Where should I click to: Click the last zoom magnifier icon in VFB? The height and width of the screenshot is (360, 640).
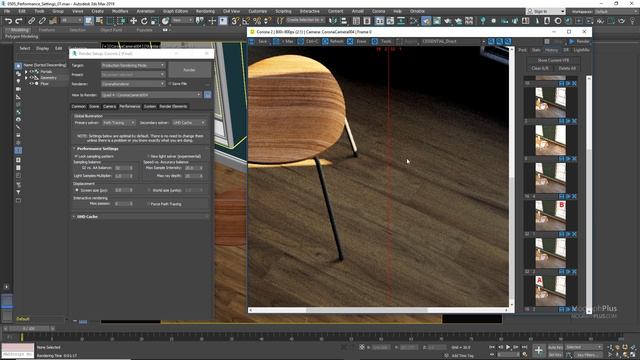coord(508,41)
